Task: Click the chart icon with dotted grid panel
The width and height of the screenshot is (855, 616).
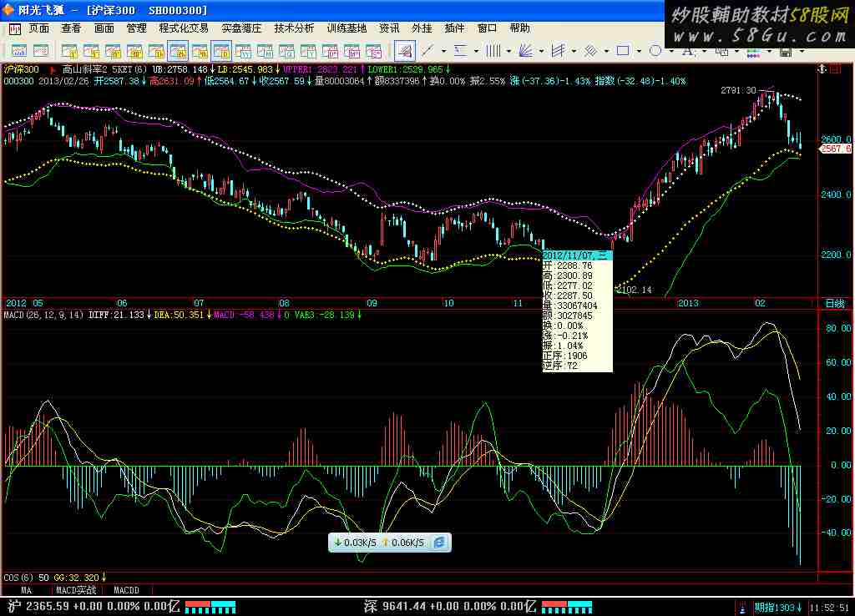Action: click(x=41, y=51)
